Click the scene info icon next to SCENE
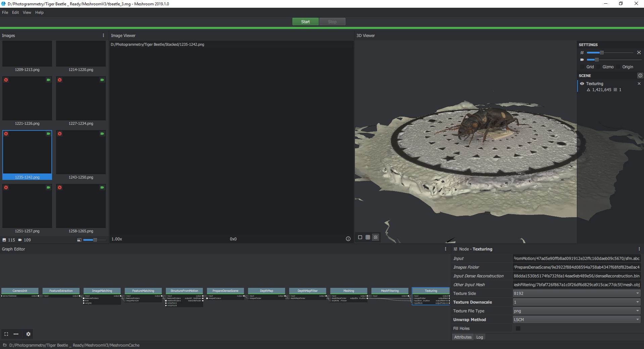 click(x=640, y=76)
